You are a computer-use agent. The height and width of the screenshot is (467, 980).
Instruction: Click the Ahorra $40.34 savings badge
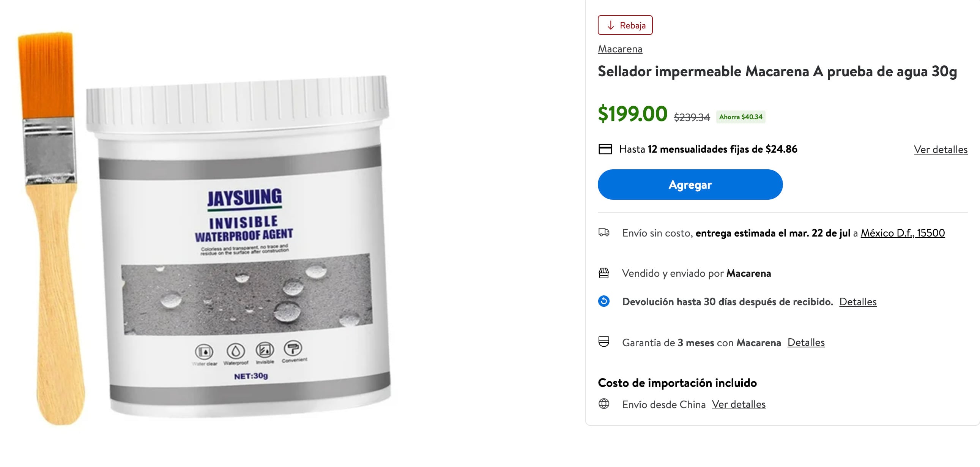point(741,117)
